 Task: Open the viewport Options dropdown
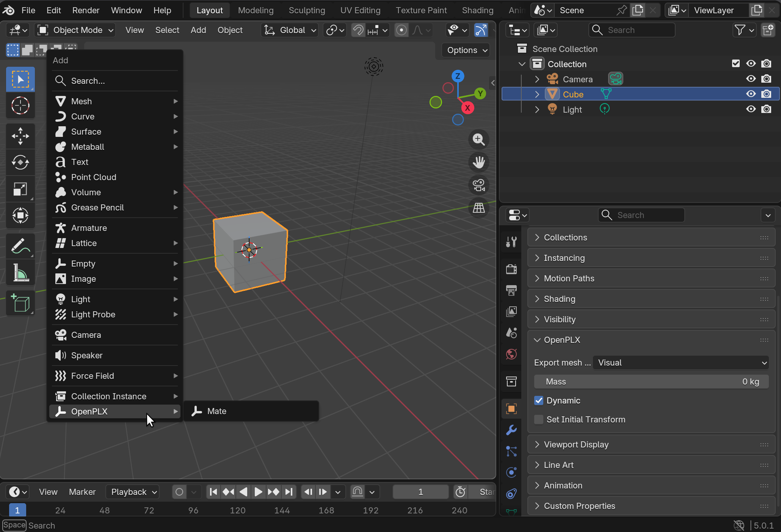pyautogui.click(x=466, y=50)
